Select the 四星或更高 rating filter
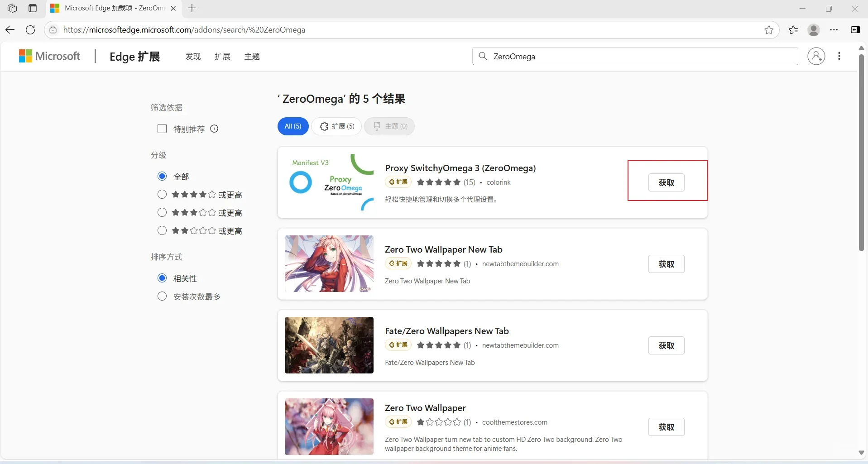Image resolution: width=868 pixels, height=464 pixels. pyautogui.click(x=162, y=194)
